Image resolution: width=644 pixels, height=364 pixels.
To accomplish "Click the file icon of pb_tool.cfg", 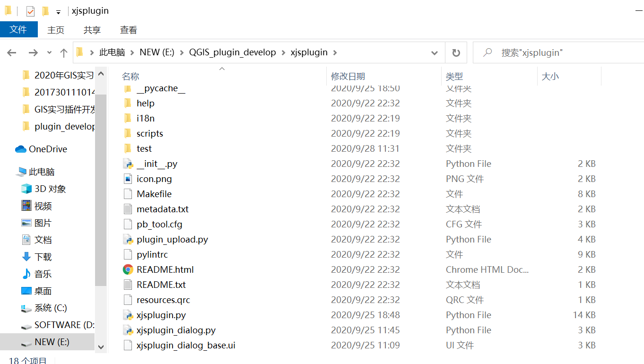I will click(x=128, y=225).
